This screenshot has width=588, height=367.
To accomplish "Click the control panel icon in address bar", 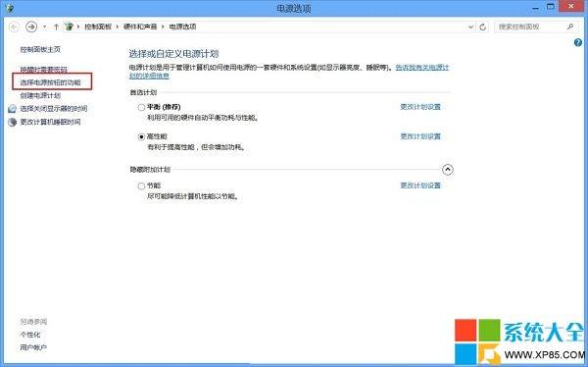I will pyautogui.click(x=69, y=26).
